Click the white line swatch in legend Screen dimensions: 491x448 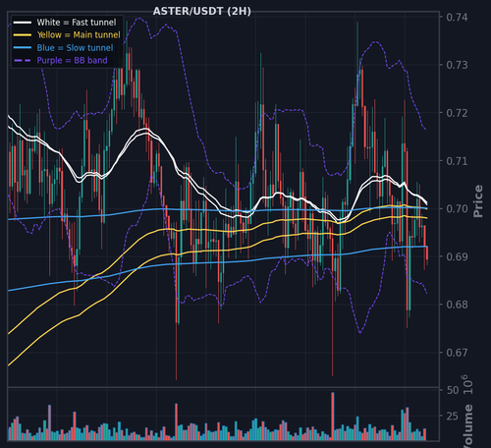[23, 23]
